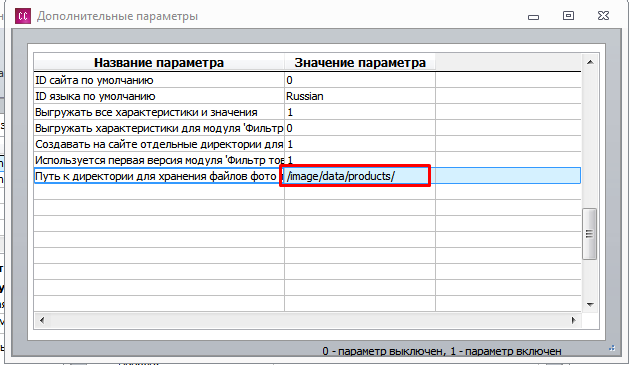Close the Дополнительные параметры window
This screenshot has width=629, height=365.
pyautogui.click(x=603, y=16)
